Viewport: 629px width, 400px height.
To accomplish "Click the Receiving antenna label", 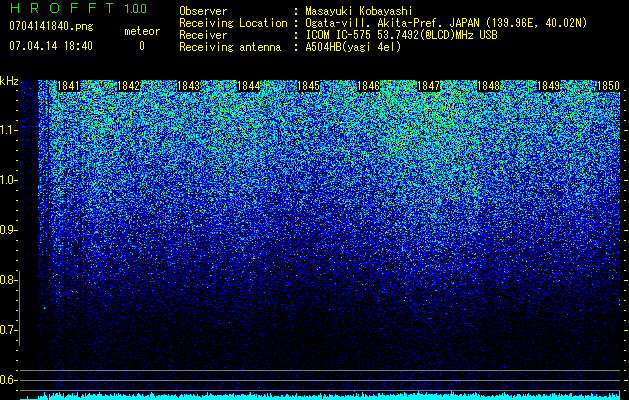I will click(x=230, y=47).
